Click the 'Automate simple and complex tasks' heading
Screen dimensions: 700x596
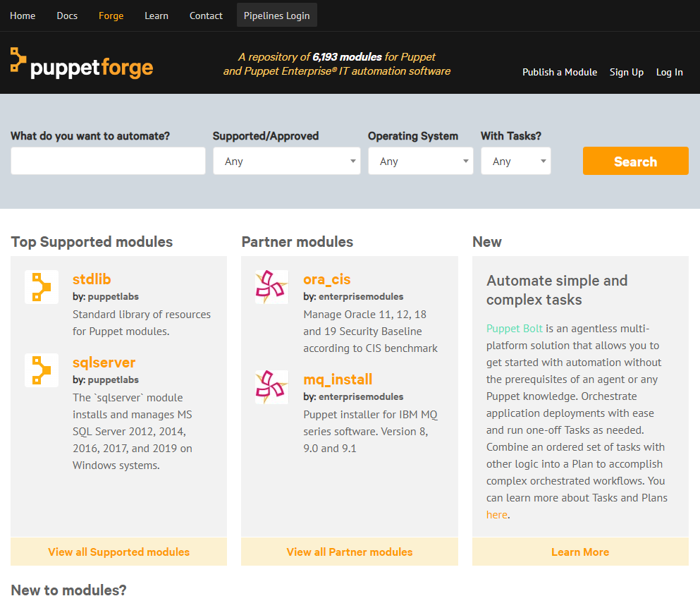click(x=557, y=290)
